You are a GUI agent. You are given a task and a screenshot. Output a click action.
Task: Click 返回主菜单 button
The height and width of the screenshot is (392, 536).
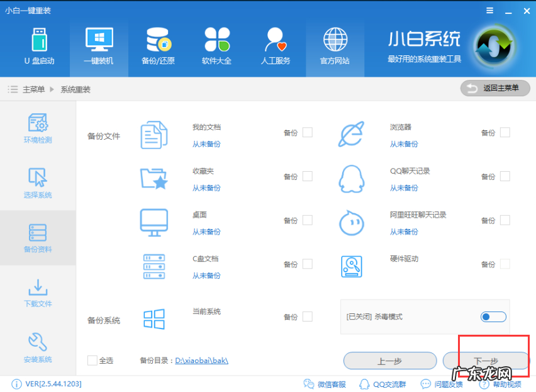point(494,88)
